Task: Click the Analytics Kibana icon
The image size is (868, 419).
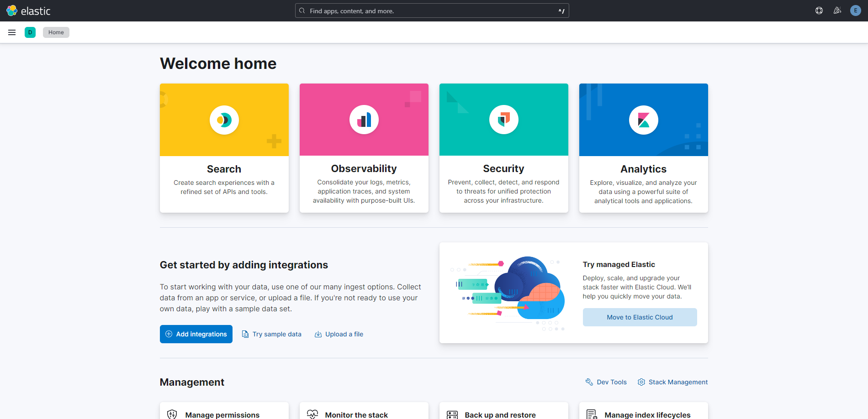Action: [643, 120]
